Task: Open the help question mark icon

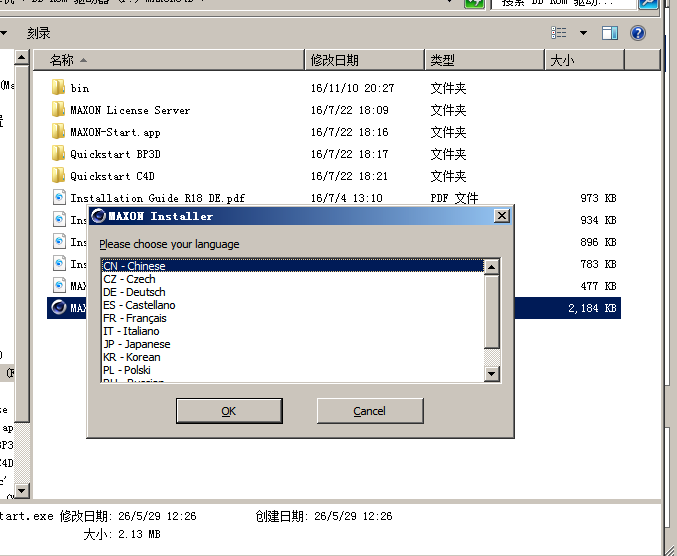Action: pos(638,33)
